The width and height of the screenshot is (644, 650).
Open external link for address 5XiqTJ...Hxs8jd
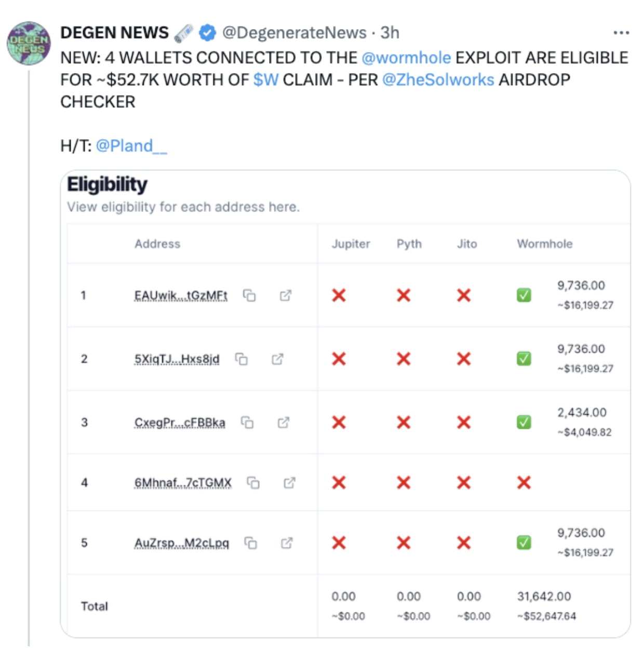click(x=277, y=359)
